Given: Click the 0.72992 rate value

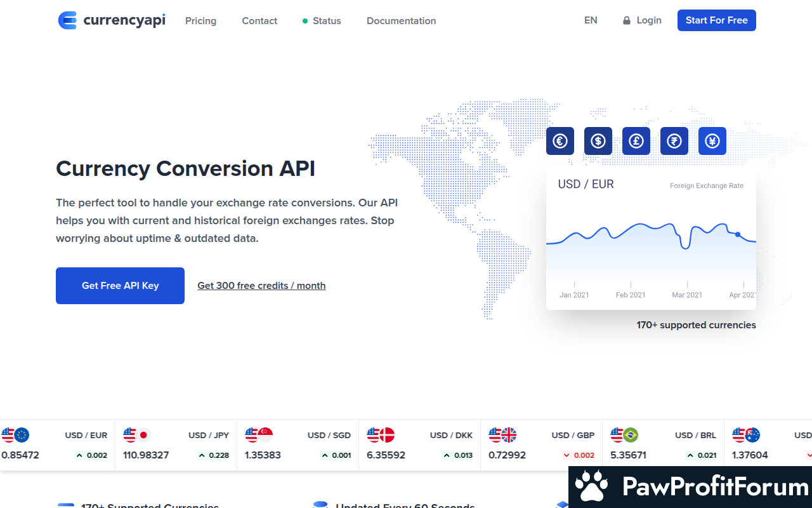Looking at the screenshot, I should (507, 455).
